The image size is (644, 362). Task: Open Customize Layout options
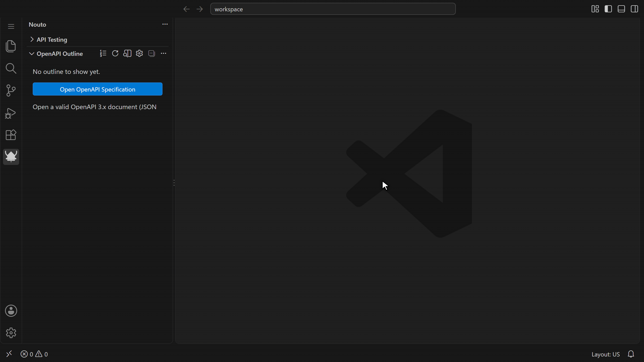pyautogui.click(x=595, y=9)
